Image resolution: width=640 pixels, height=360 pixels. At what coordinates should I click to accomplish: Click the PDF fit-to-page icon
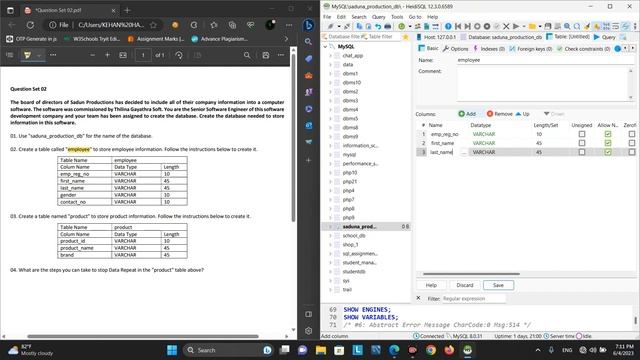123,55
